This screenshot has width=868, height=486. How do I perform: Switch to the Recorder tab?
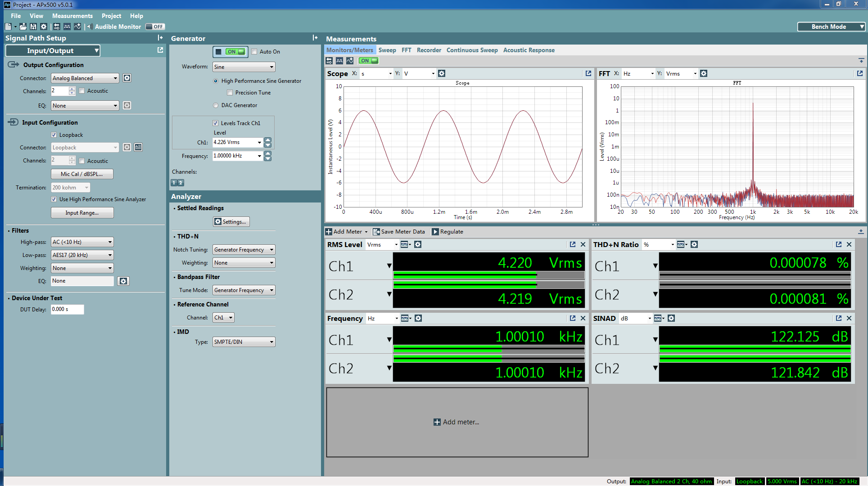[x=429, y=50]
